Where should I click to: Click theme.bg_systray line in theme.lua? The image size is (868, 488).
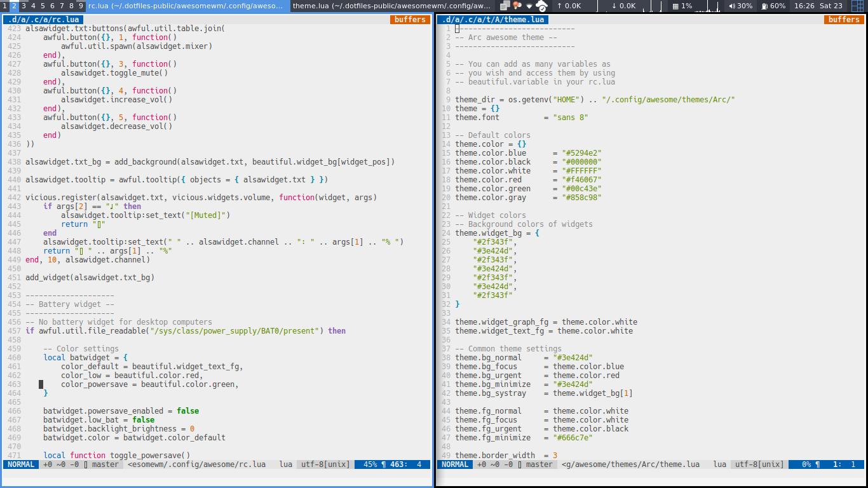(x=544, y=393)
